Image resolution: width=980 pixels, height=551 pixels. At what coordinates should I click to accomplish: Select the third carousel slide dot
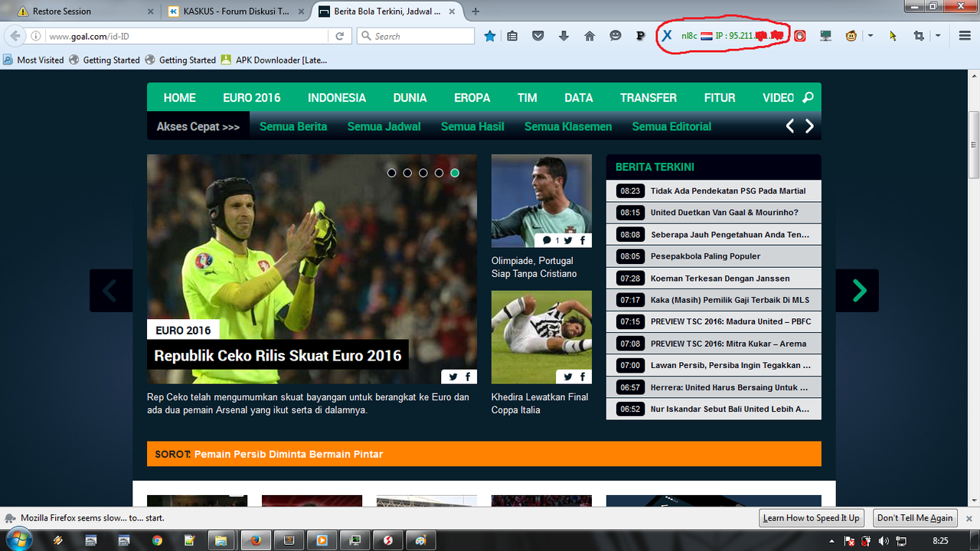pos(423,173)
